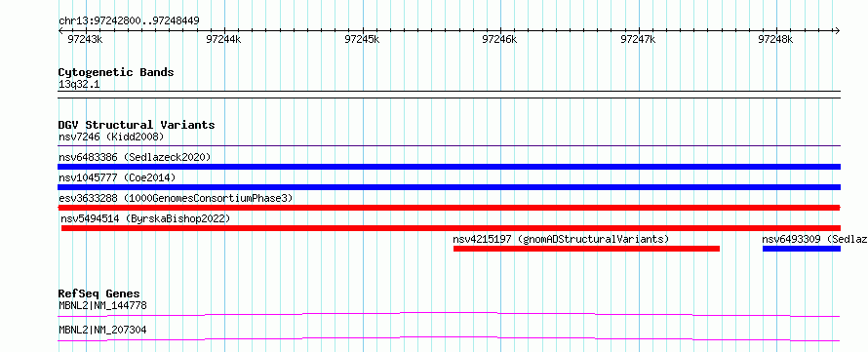The height and width of the screenshot is (352, 868).
Task: Click the 97248k ruler label
Action: point(775,39)
